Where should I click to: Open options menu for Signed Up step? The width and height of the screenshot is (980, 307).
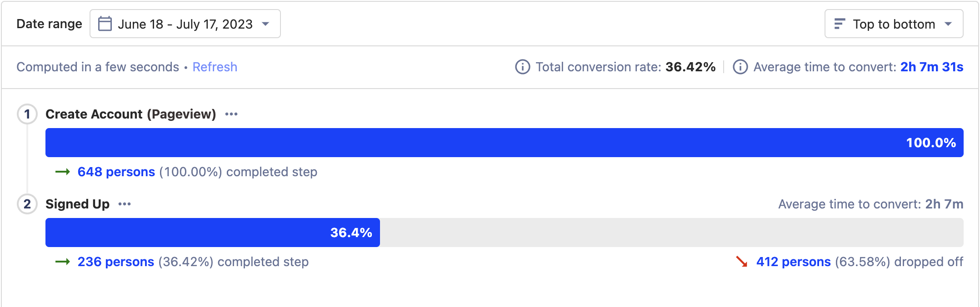(125, 204)
